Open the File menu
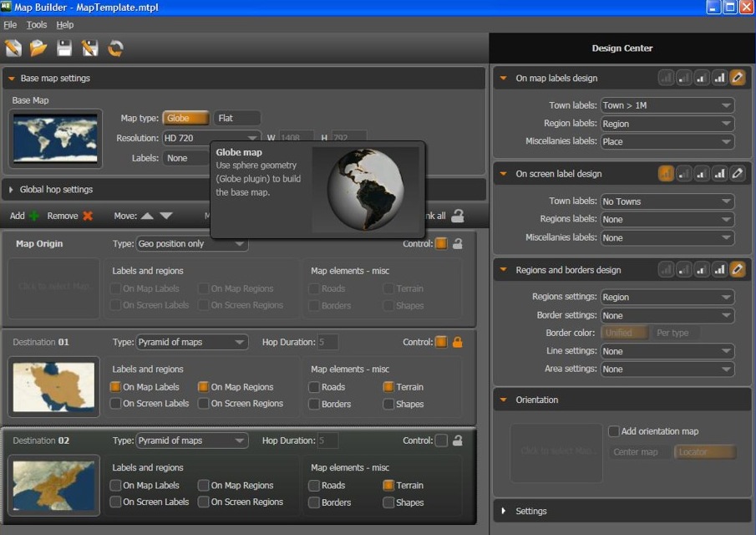The width and height of the screenshot is (756, 535). (x=10, y=25)
